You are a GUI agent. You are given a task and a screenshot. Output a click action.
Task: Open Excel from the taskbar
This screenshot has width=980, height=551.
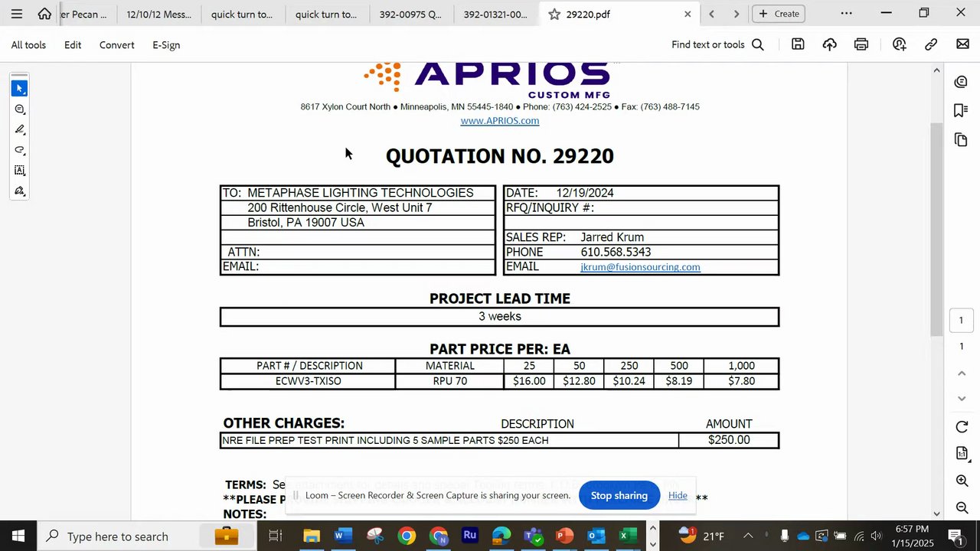[628, 536]
